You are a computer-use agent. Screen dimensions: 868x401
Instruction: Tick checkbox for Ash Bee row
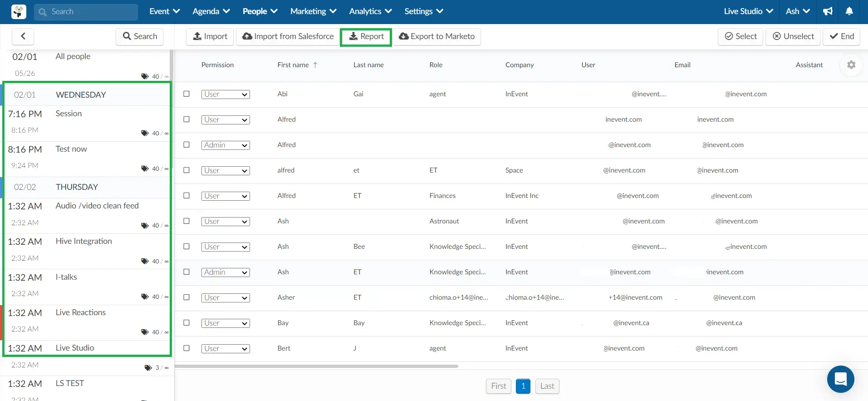pyautogui.click(x=186, y=246)
